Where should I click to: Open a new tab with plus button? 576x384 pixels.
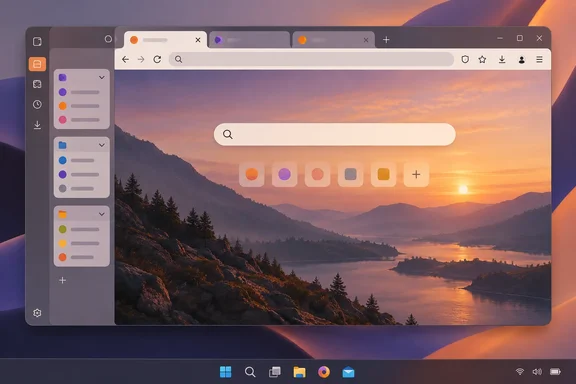pos(386,40)
